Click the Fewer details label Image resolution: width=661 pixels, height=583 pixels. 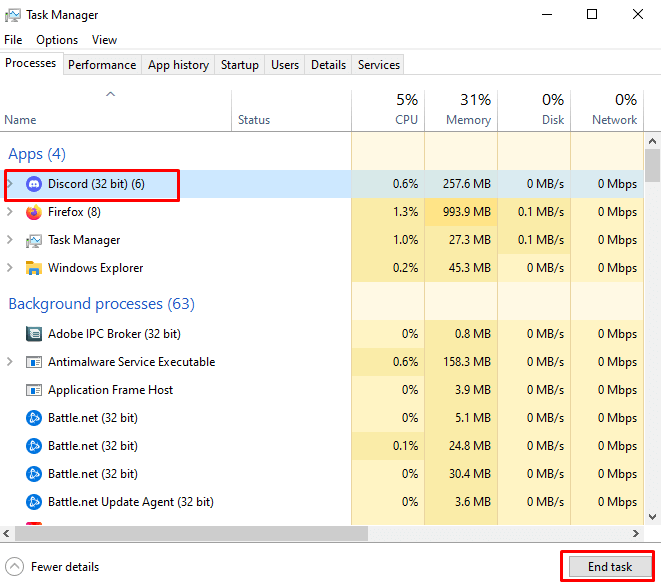tap(65, 567)
